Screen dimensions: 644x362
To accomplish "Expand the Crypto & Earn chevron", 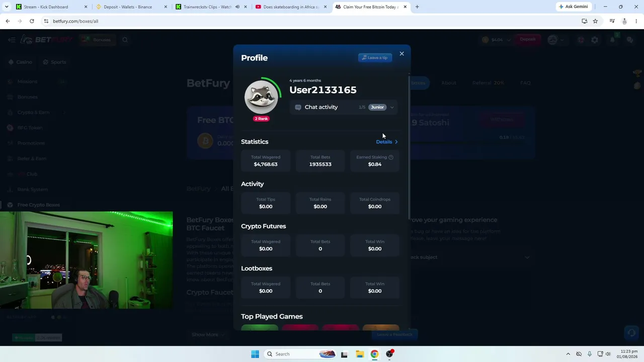I will pos(63,112).
